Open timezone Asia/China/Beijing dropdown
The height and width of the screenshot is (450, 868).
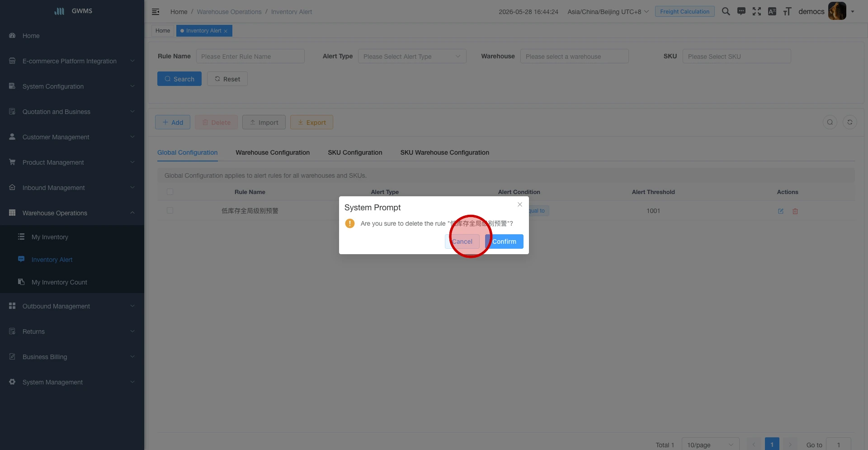click(608, 12)
